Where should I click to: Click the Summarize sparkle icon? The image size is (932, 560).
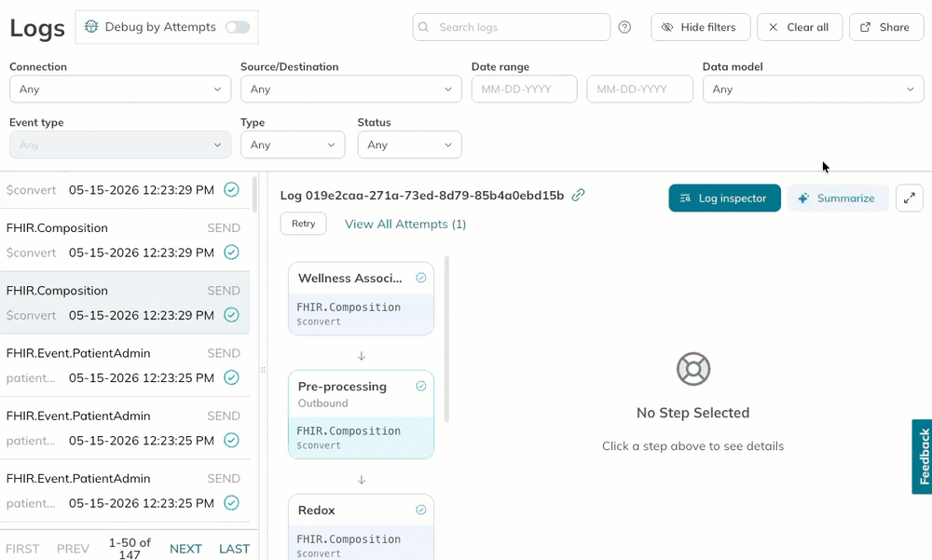[803, 198]
